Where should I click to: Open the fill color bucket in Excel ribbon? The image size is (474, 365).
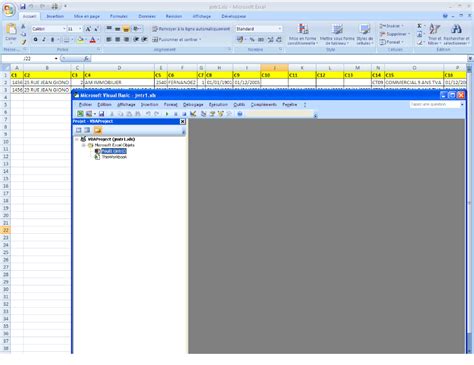(80, 40)
